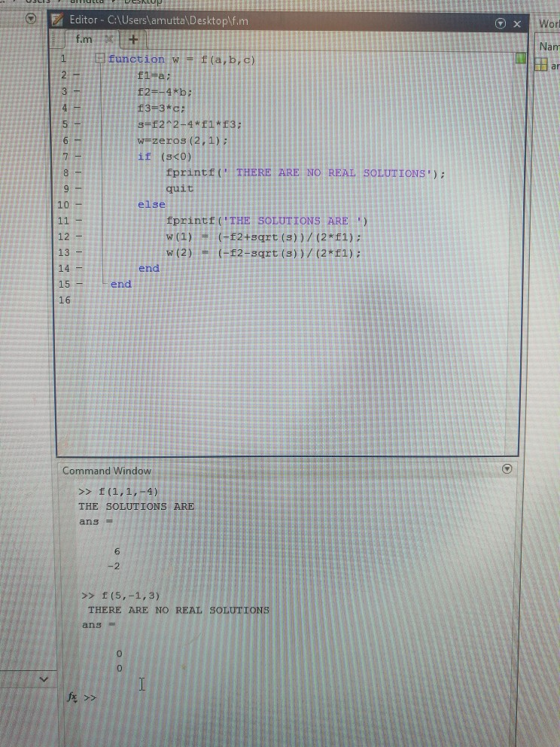Click the 'quit' command on line 9

click(x=180, y=188)
